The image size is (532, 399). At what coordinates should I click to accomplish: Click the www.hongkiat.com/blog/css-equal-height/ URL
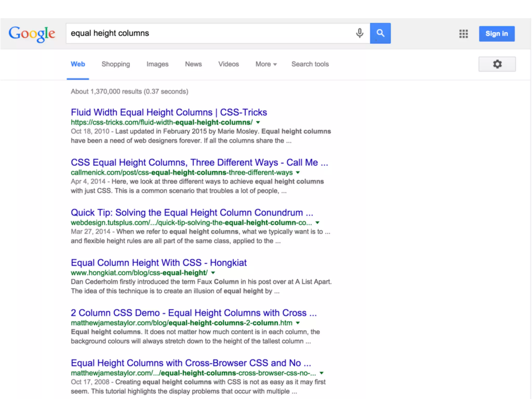[139, 273]
